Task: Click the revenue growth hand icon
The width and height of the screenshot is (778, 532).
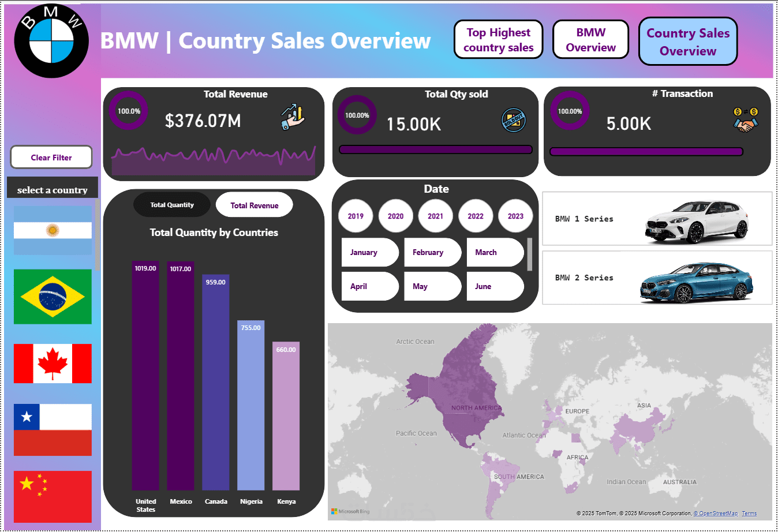Action: point(293,117)
